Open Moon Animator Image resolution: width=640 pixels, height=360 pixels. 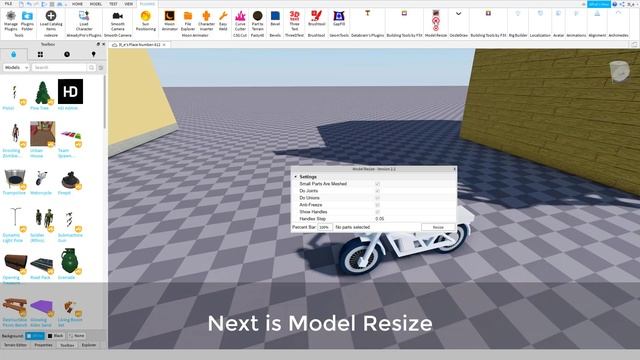click(x=169, y=21)
